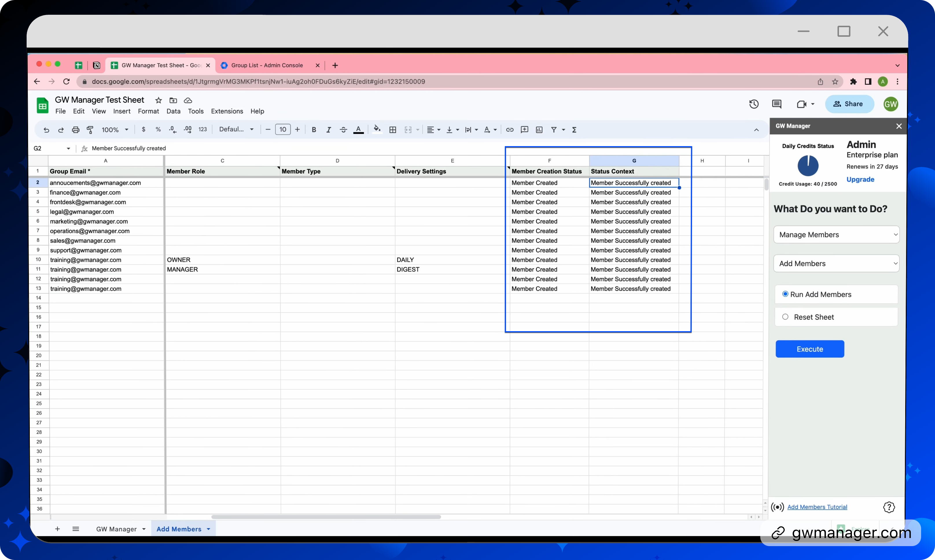
Task: Select cell with legal@gwmanager.com
Action: [106, 212]
